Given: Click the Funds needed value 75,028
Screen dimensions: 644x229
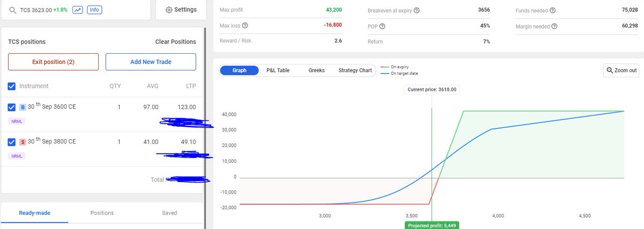Looking at the screenshot, I should [630, 10].
